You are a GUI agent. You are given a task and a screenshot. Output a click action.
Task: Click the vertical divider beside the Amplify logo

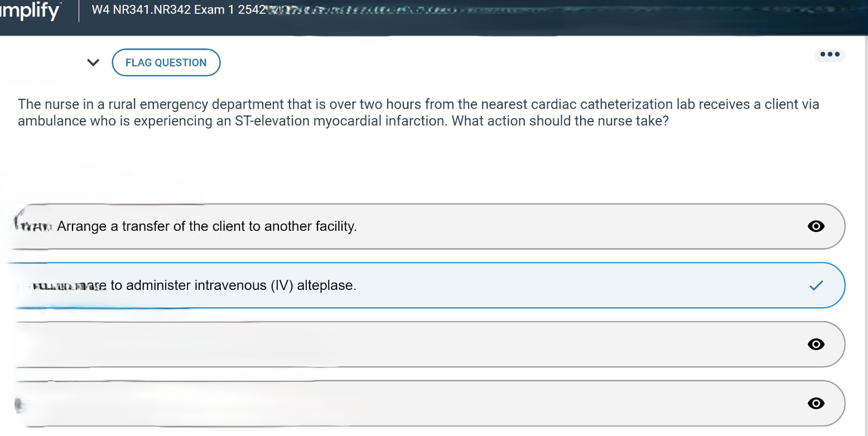(79, 12)
